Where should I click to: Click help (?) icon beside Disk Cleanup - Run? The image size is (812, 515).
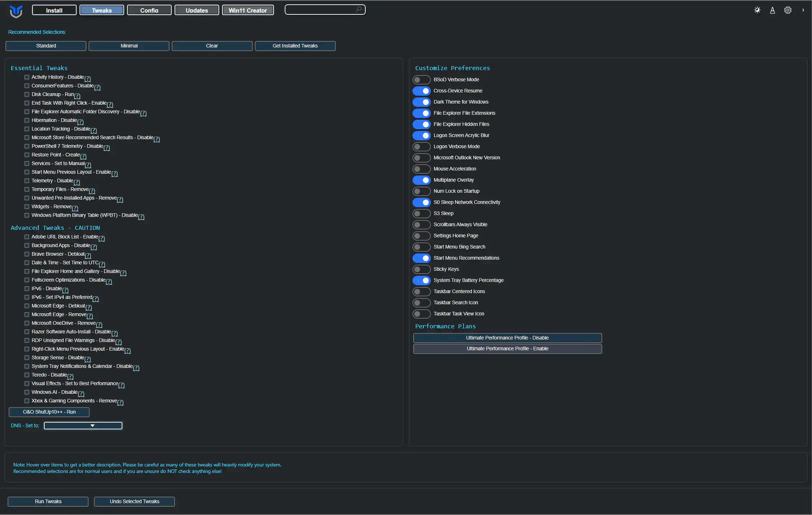pos(77,96)
